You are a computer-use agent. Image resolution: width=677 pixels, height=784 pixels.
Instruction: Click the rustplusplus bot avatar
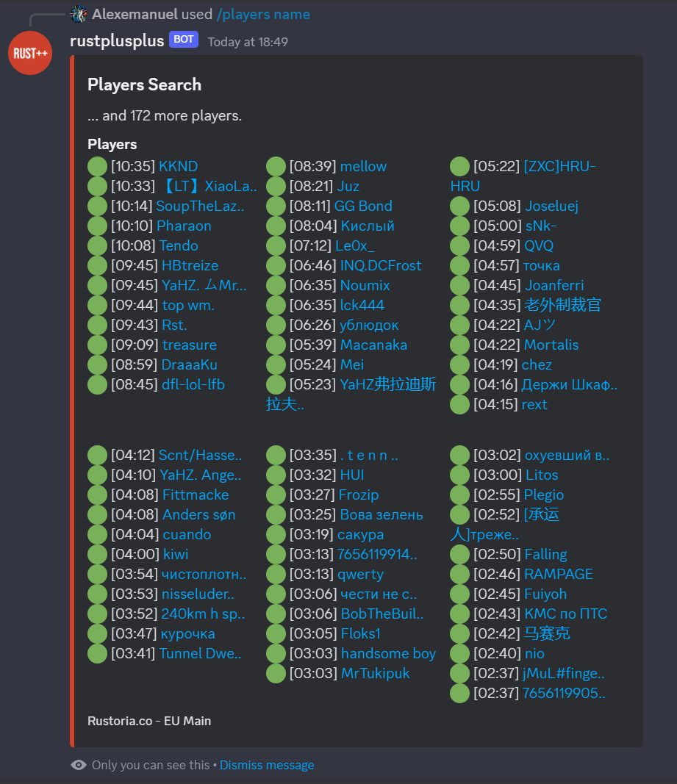tap(30, 53)
